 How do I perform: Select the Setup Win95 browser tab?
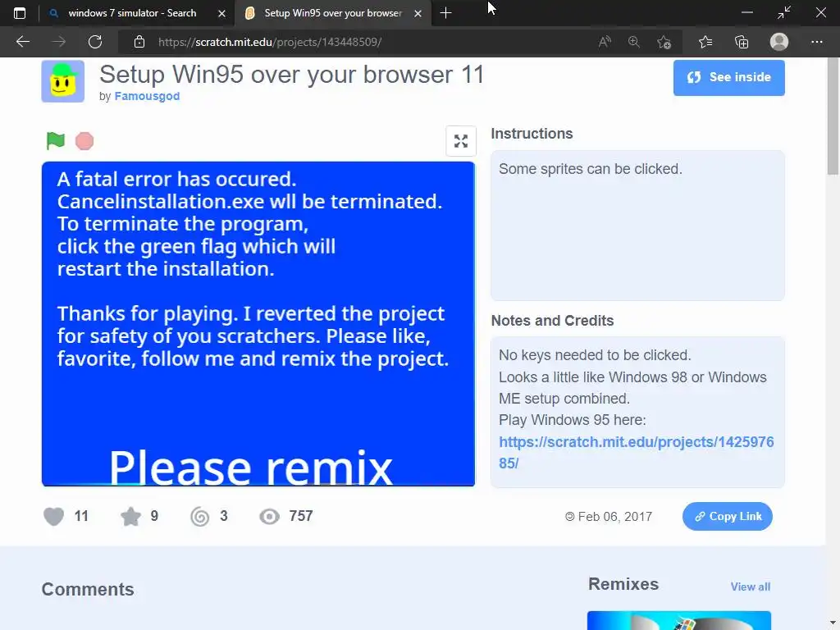coord(332,13)
